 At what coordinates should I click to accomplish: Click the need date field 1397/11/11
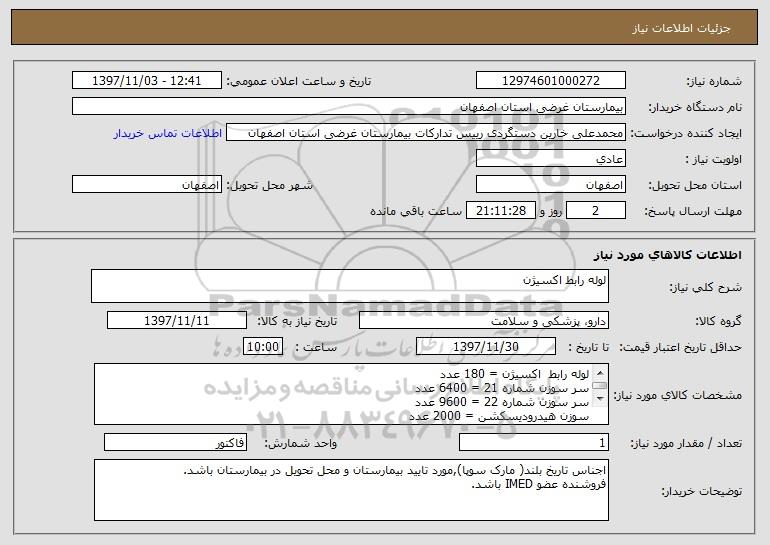click(177, 321)
